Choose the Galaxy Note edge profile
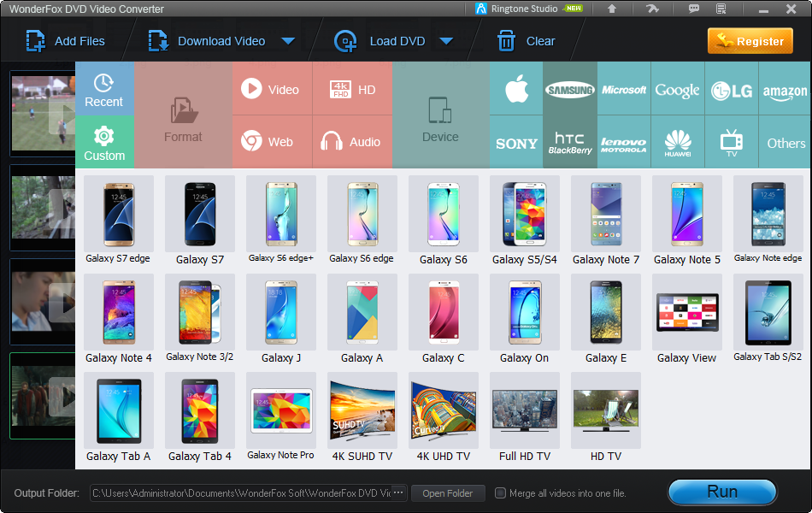The height and width of the screenshot is (513, 812). 768,221
